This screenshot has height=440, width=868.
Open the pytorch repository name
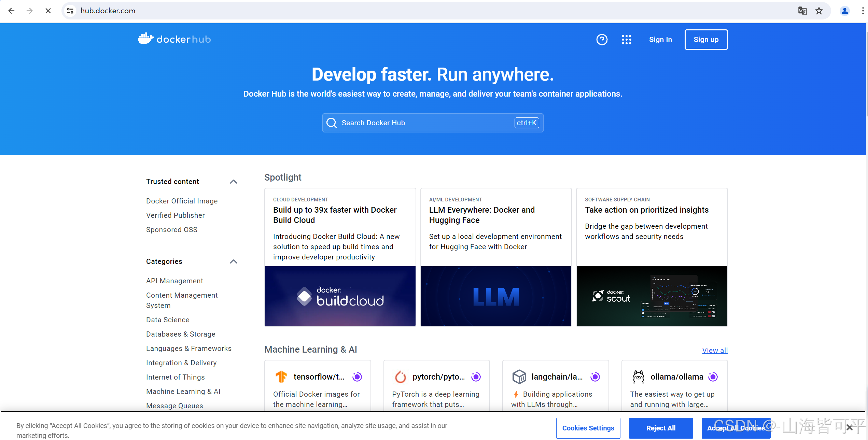pyautogui.click(x=438, y=377)
